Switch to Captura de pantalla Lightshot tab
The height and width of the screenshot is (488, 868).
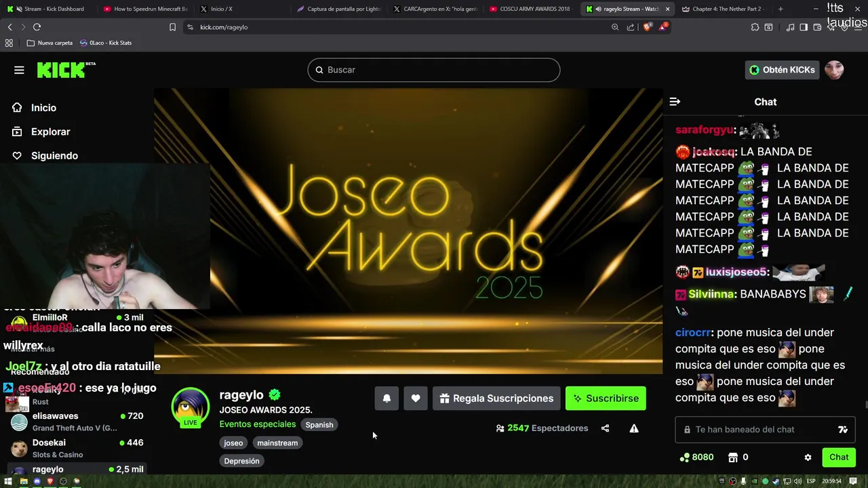(x=339, y=9)
